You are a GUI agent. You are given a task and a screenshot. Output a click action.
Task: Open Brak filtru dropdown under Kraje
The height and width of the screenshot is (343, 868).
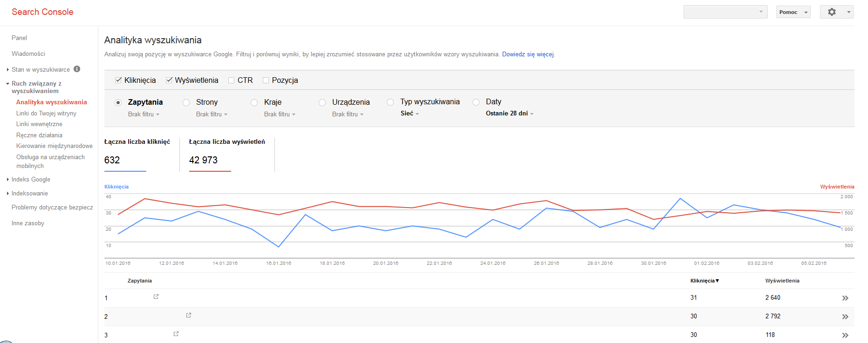coord(280,114)
